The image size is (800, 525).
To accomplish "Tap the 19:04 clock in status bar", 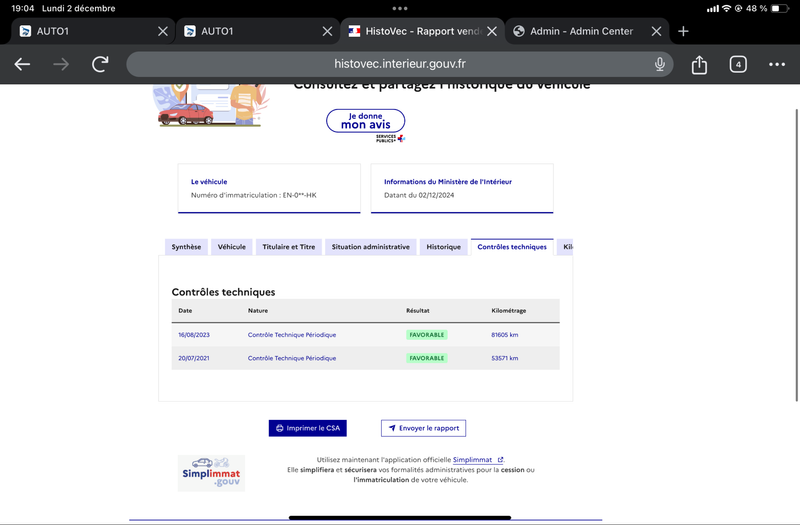I will click(22, 8).
